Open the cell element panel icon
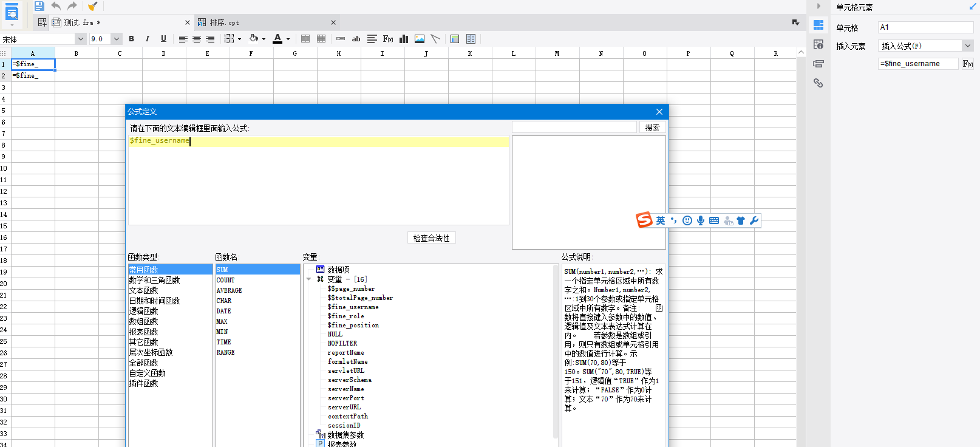Image resolution: width=980 pixels, height=447 pixels. (x=818, y=25)
